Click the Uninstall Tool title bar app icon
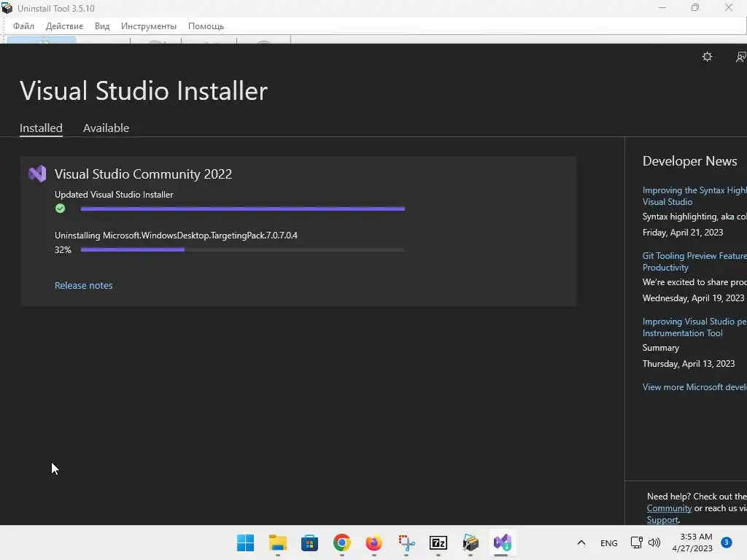 pyautogui.click(x=7, y=8)
